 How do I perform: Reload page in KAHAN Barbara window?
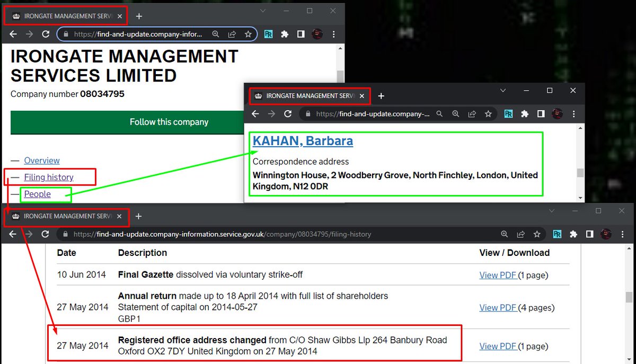coord(288,114)
